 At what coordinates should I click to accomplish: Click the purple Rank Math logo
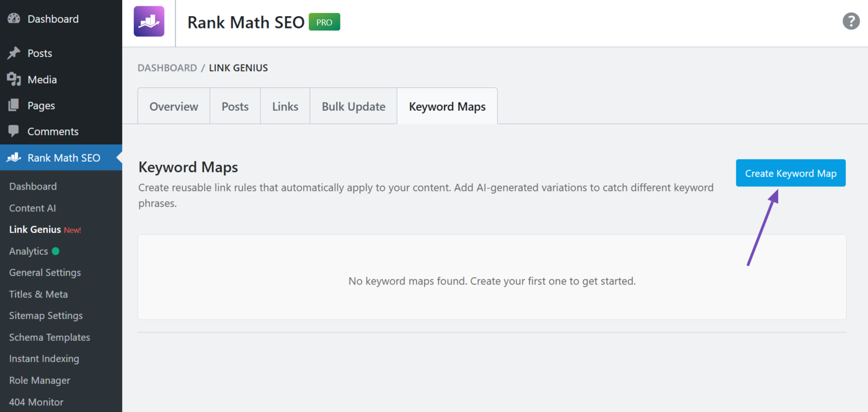pyautogui.click(x=149, y=22)
